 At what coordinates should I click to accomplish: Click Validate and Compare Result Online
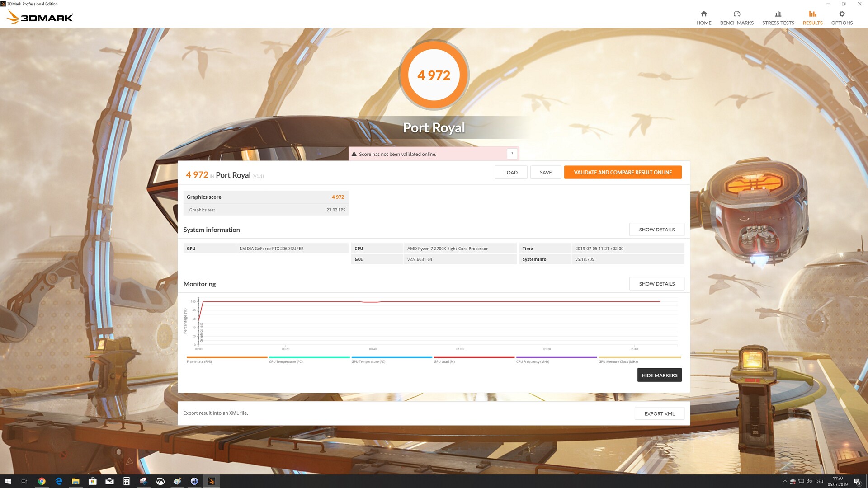point(623,172)
